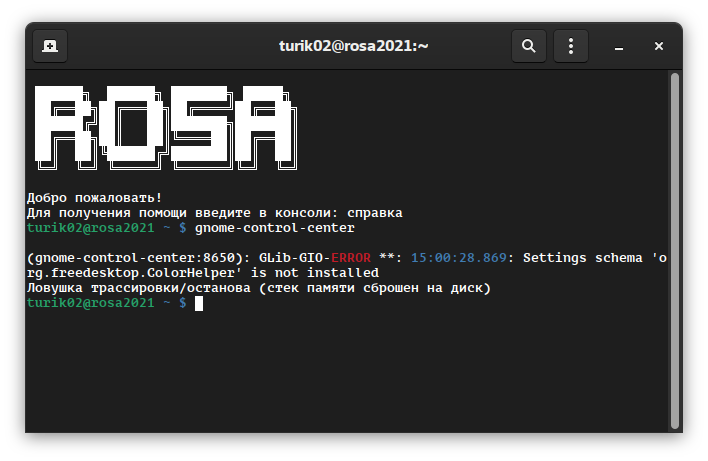Minimize the terminal window
Screen dimensions: 708x461
click(619, 46)
